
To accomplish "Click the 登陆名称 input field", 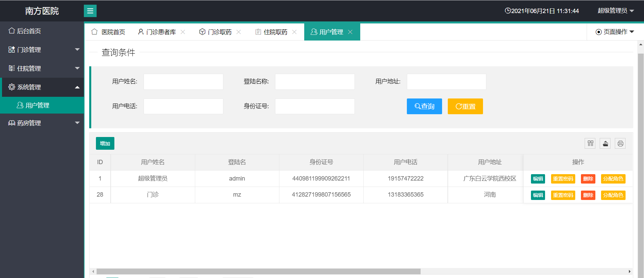I will click(315, 82).
